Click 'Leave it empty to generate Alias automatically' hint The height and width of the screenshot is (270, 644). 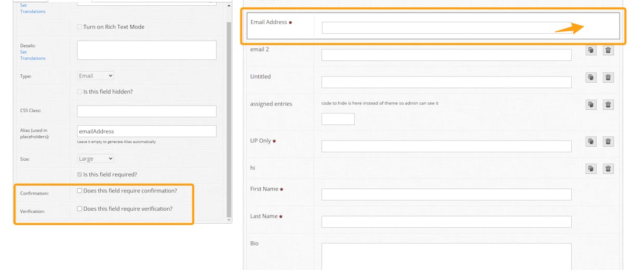[116, 142]
